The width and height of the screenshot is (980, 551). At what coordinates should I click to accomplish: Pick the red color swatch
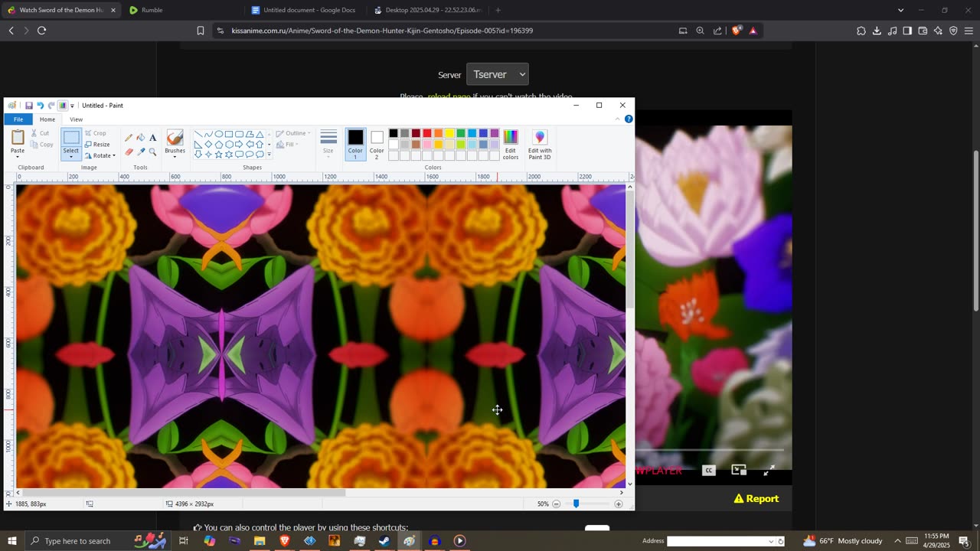click(427, 133)
